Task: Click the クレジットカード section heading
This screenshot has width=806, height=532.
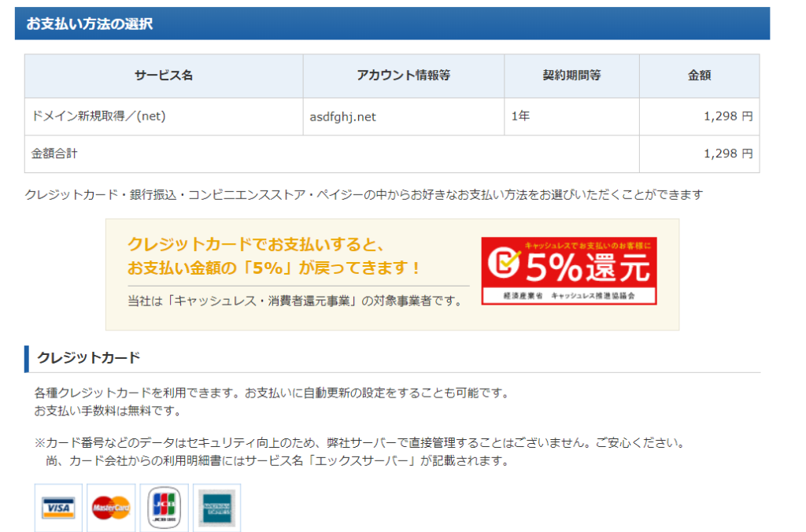Action: click(x=88, y=358)
